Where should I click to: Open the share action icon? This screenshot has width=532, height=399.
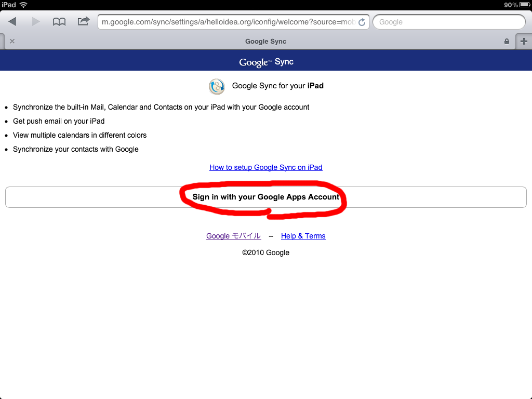click(84, 21)
